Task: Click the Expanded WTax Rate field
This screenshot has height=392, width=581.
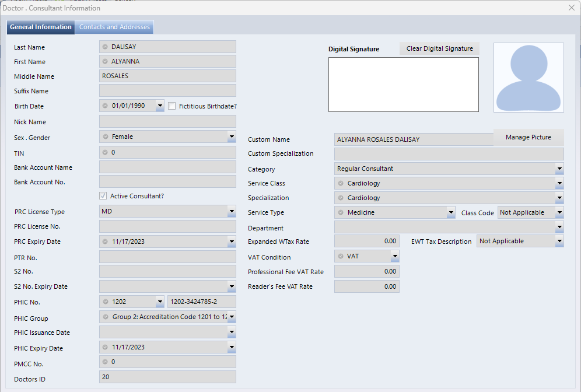Action: [x=367, y=241]
